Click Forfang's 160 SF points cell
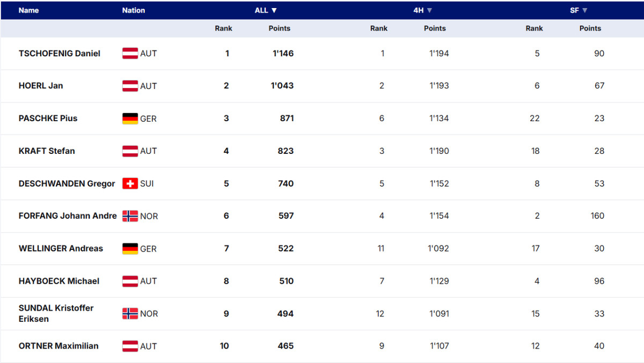The height and width of the screenshot is (363, 644). (597, 216)
